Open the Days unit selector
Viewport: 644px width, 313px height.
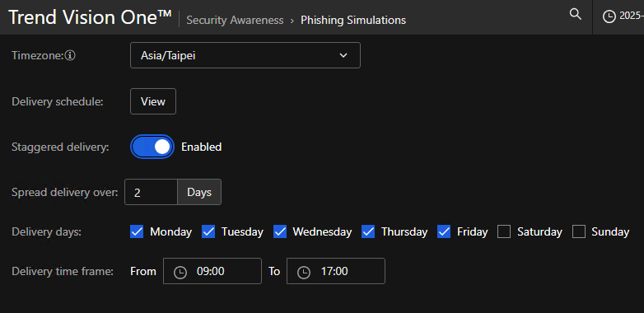[x=199, y=192]
